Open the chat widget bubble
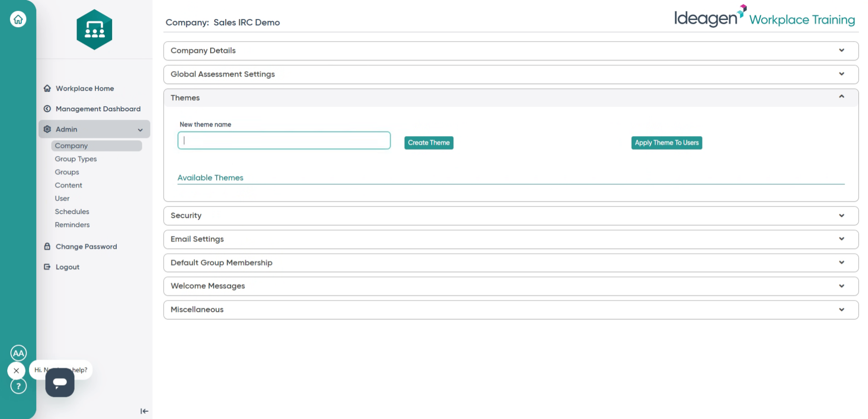 [x=60, y=382]
